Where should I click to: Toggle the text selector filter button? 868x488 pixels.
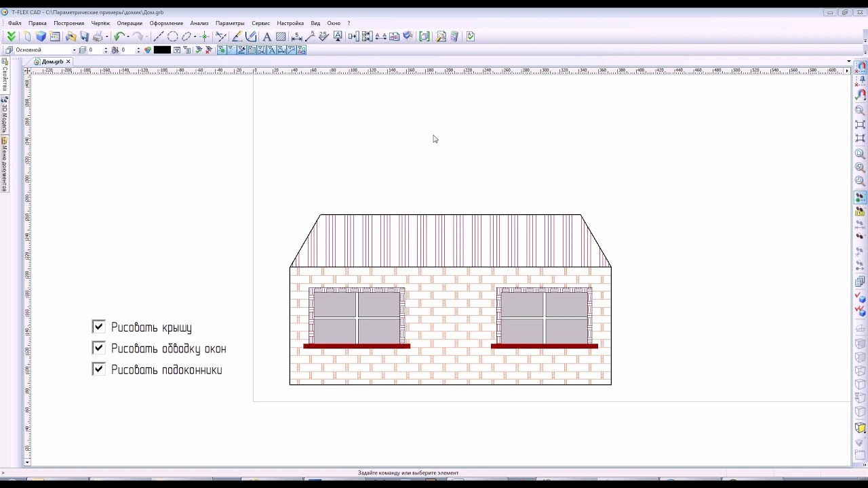[x=271, y=49]
